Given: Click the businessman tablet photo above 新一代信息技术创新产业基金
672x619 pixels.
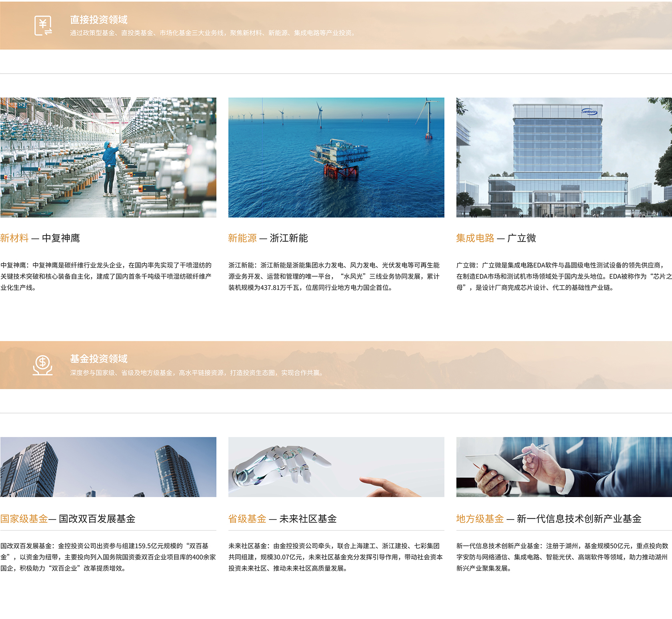Looking at the screenshot, I should point(563,468).
